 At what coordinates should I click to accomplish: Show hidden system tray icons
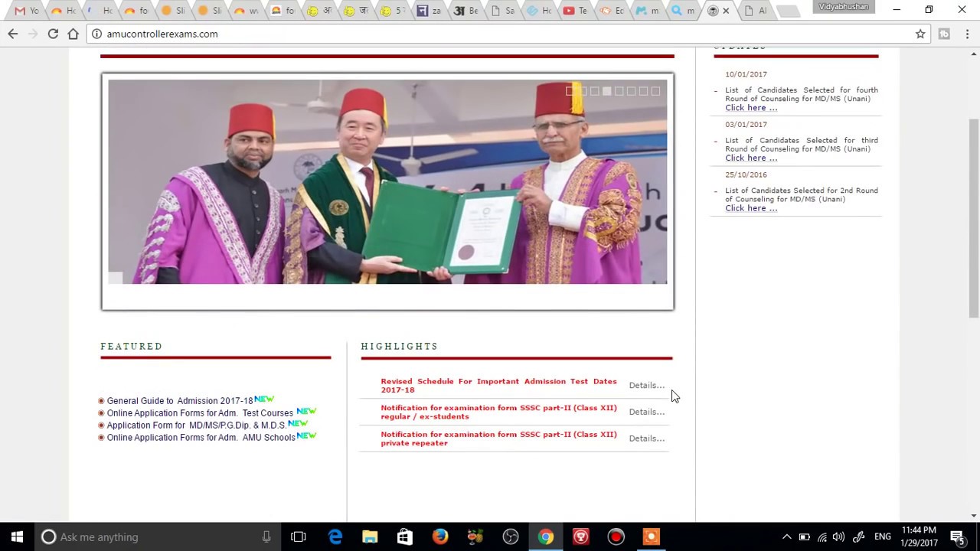(786, 536)
